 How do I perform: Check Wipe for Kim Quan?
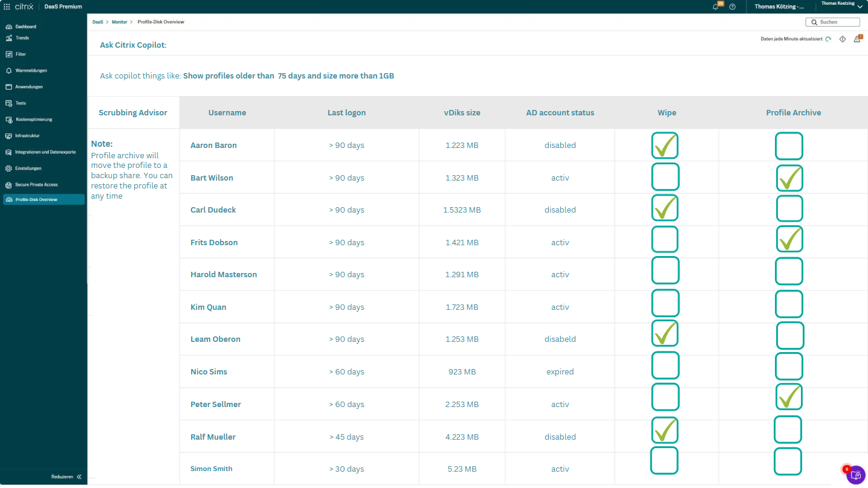click(666, 303)
